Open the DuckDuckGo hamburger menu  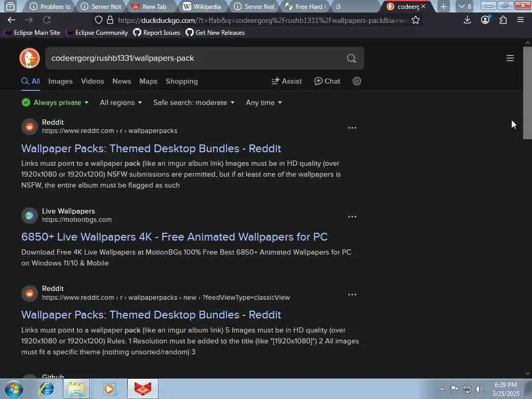click(510, 58)
